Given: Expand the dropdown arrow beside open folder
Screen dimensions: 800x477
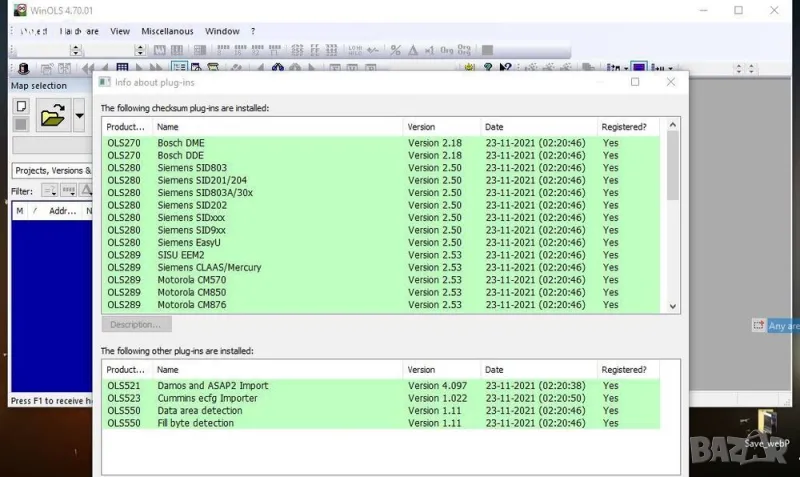Looking at the screenshot, I should click(79, 118).
